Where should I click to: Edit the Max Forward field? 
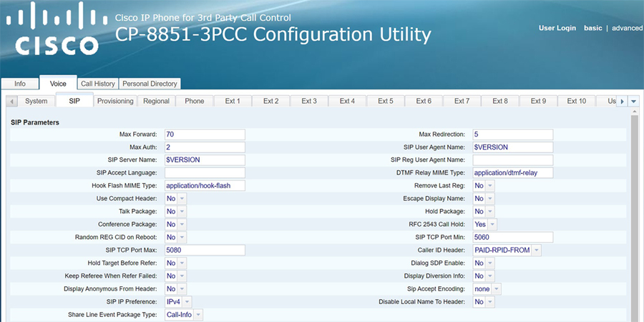pyautogui.click(x=205, y=135)
